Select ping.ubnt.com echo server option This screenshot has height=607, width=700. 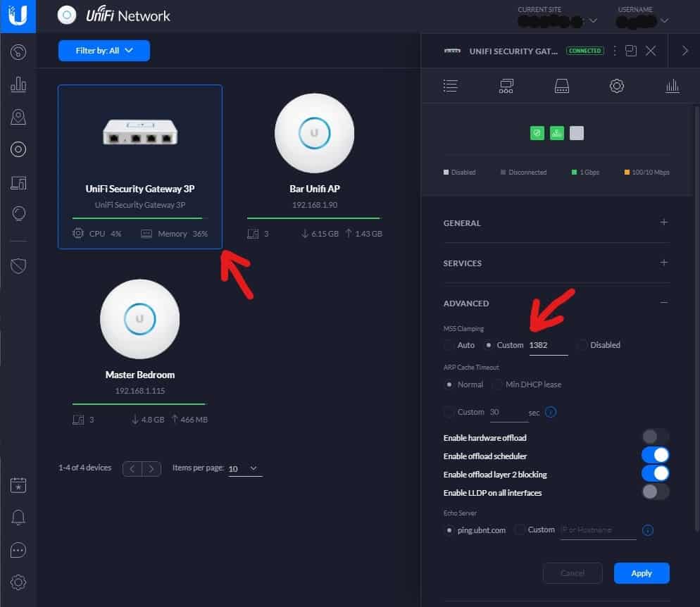coord(449,530)
